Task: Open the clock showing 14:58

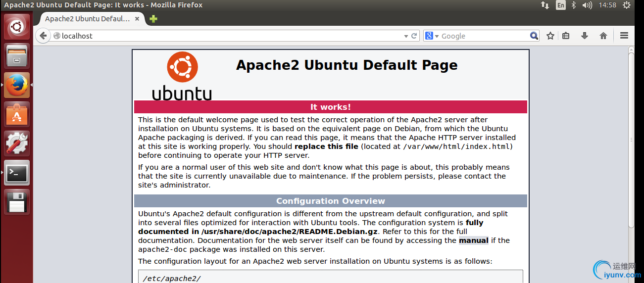Action: (607, 5)
